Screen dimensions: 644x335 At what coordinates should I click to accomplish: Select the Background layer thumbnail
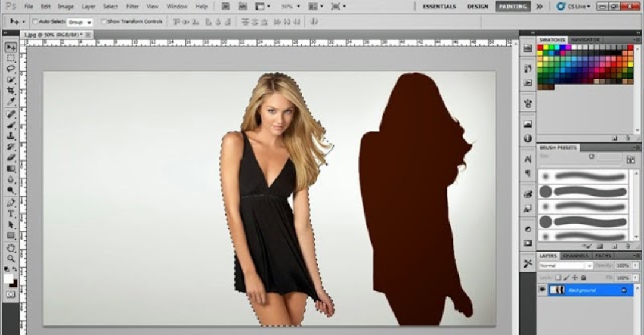coord(558,290)
